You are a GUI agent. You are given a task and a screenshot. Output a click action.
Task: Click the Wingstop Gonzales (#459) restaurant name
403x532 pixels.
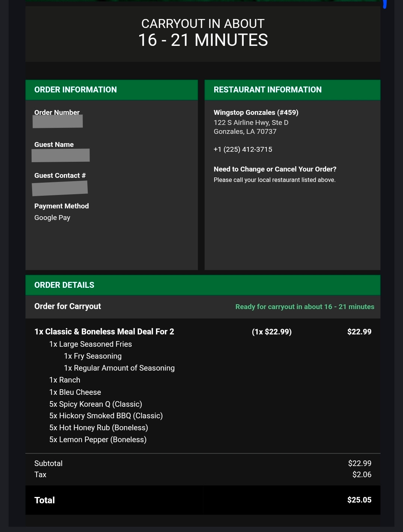pos(256,113)
